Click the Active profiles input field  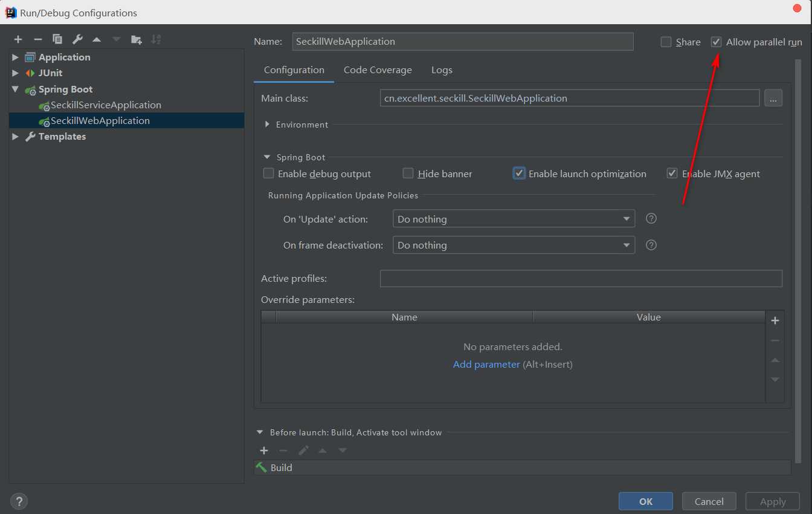coord(581,278)
